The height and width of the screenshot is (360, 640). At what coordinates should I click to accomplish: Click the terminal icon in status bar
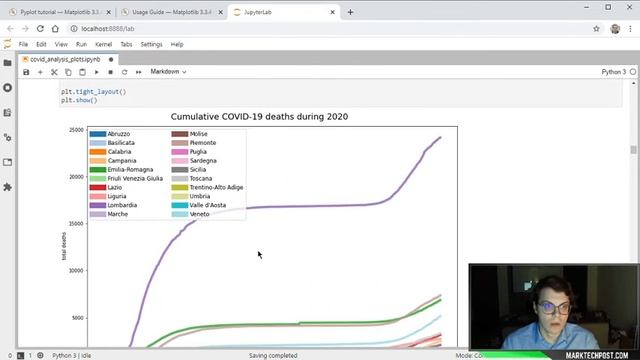click(x=20, y=356)
